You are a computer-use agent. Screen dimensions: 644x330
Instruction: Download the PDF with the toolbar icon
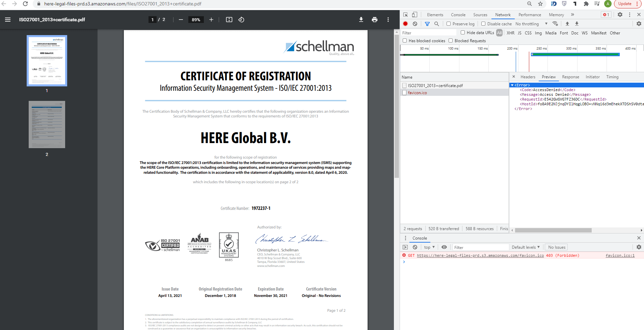[361, 20]
